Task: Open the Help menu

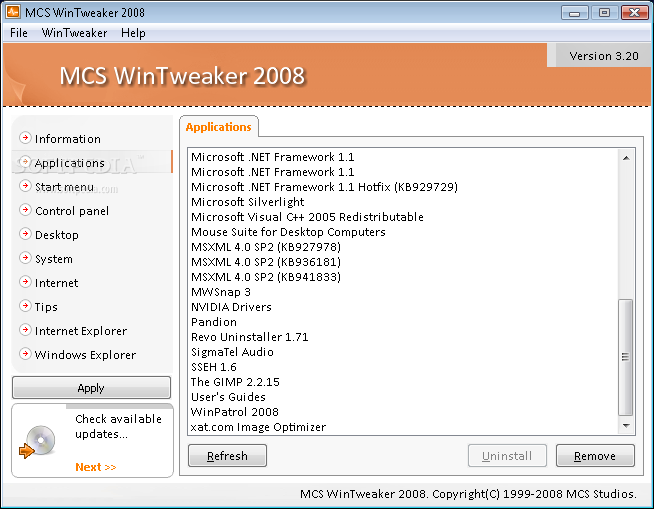Action: coord(133,33)
